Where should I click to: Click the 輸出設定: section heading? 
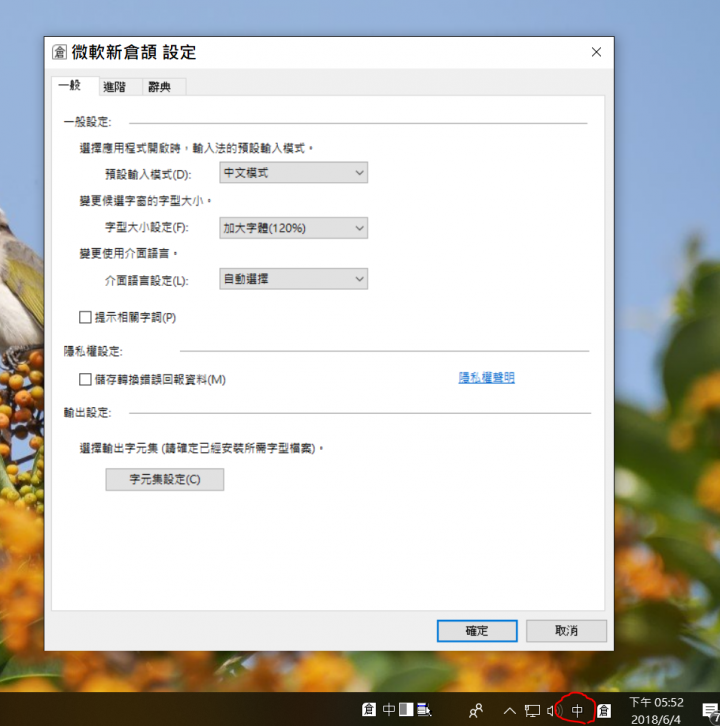[88, 413]
